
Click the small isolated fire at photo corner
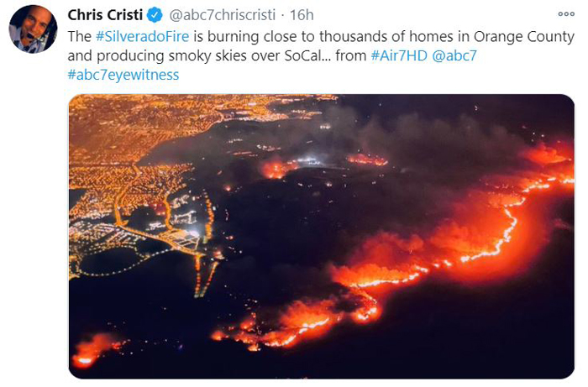(94, 350)
